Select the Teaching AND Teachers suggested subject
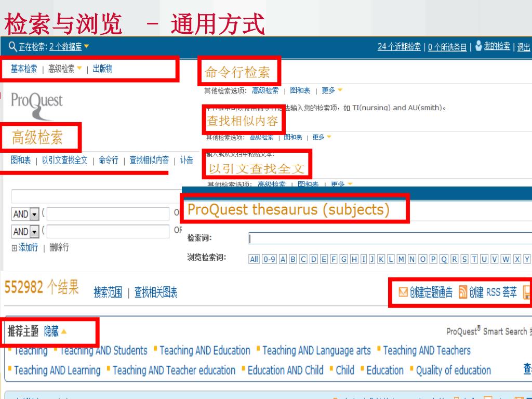The width and height of the screenshot is (532, 399). click(x=427, y=351)
